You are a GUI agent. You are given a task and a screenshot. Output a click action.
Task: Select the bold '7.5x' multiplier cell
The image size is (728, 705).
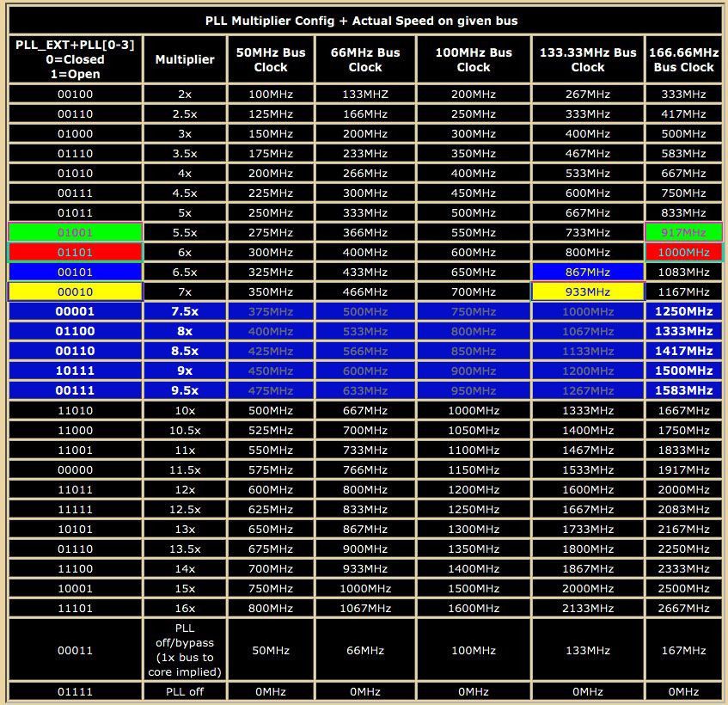[x=185, y=311]
